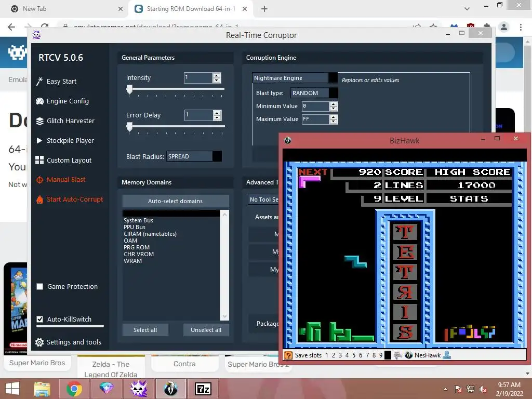The width and height of the screenshot is (532, 399).
Task: Click muted volume icon in system tray
Action: coord(483,389)
